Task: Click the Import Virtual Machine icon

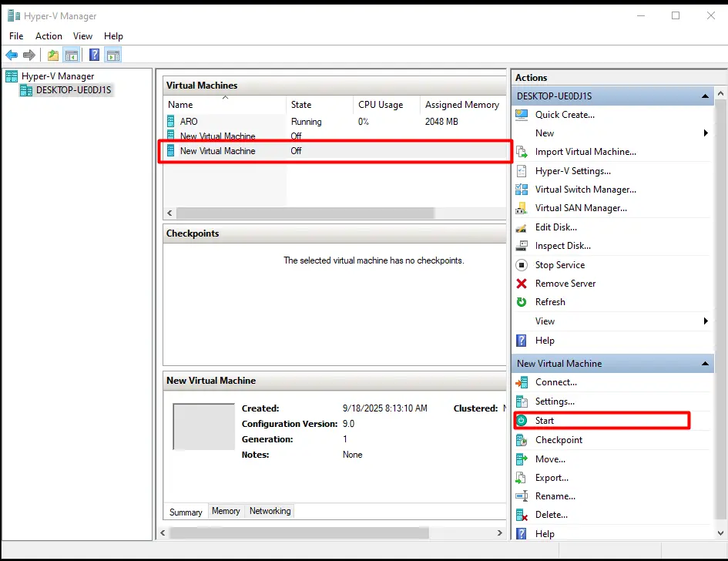Action: coord(522,152)
